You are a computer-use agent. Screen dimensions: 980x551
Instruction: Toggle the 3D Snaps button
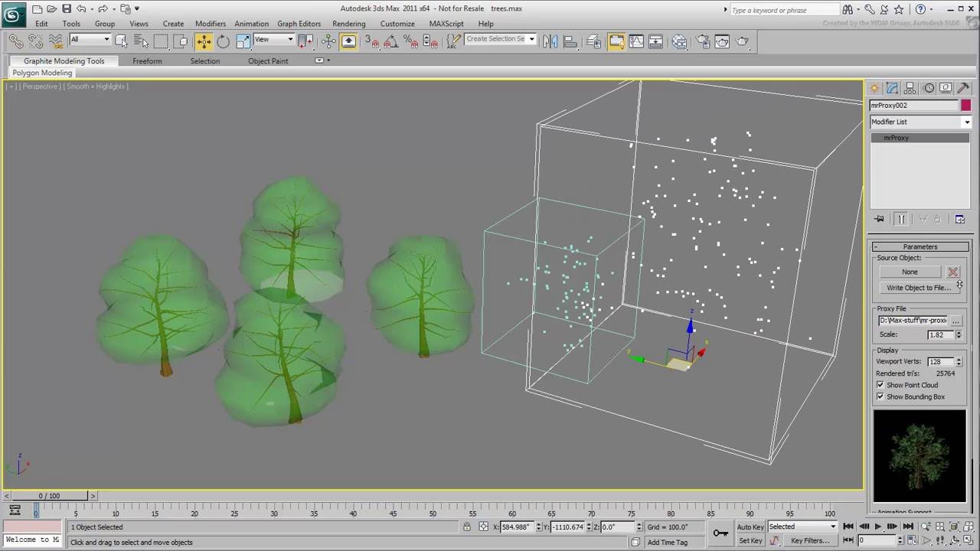click(x=371, y=41)
